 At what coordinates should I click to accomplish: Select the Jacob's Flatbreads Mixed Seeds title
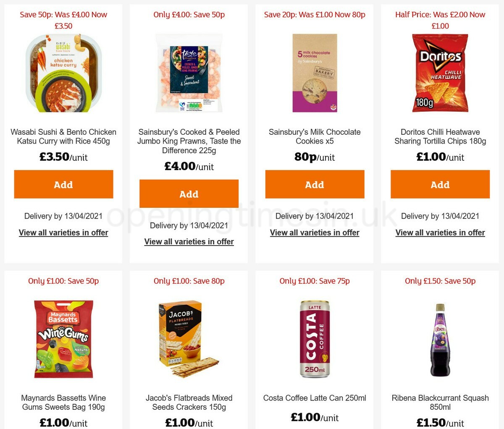point(189,403)
